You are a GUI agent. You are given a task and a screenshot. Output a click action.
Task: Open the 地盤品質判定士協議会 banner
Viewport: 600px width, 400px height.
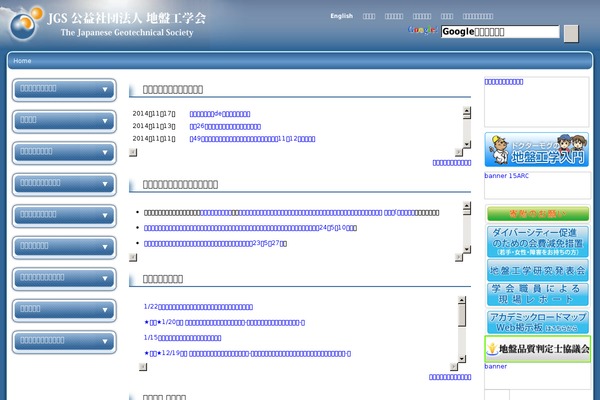[537, 348]
